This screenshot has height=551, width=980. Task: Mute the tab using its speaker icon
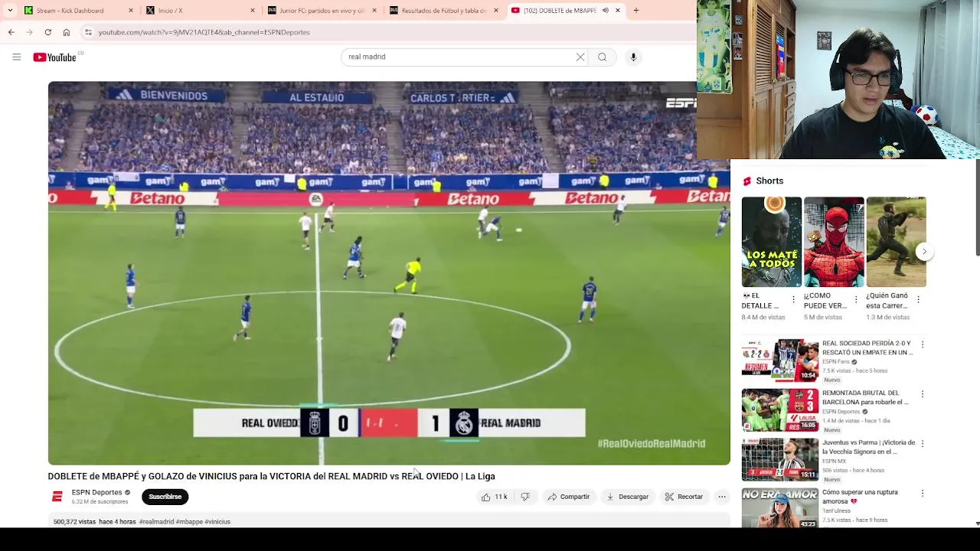point(605,11)
